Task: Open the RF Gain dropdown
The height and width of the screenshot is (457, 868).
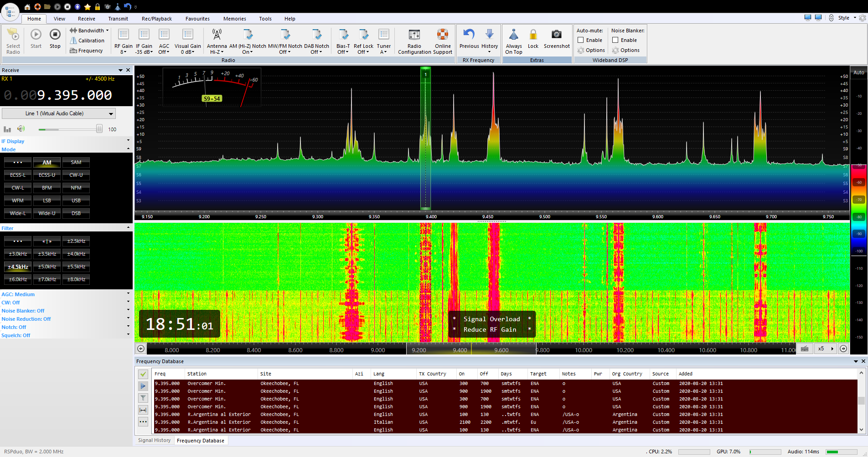Action: 123,52
